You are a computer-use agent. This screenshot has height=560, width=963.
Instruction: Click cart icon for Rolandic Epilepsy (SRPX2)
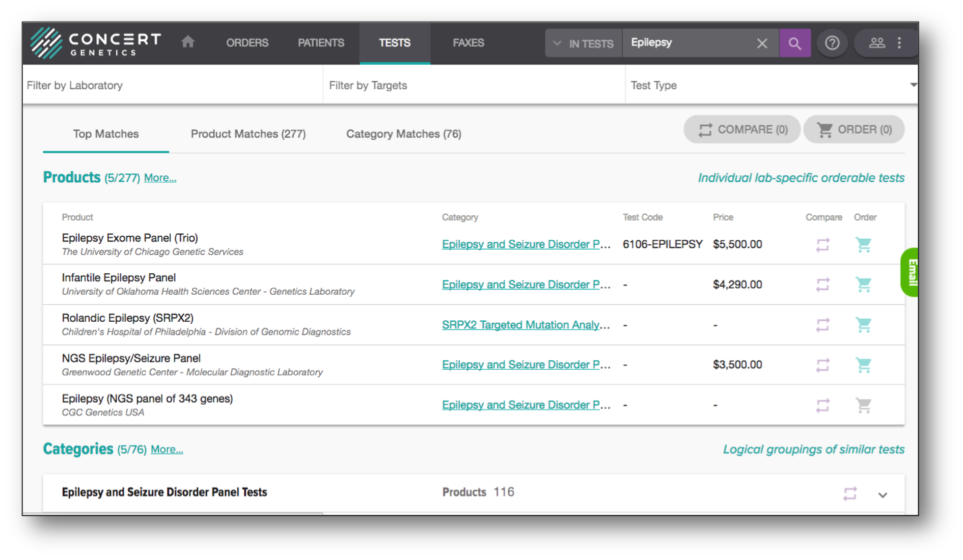[863, 325]
